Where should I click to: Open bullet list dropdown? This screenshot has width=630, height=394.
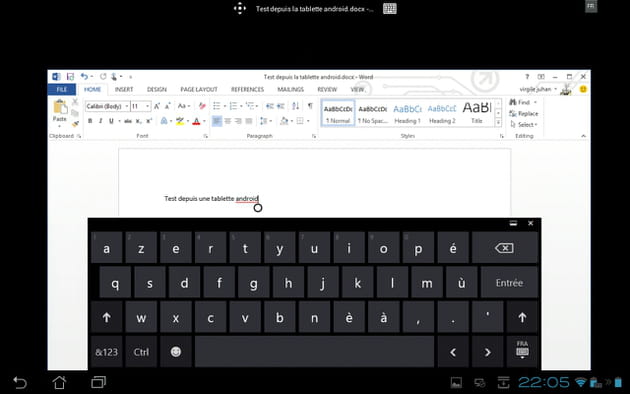click(x=225, y=106)
